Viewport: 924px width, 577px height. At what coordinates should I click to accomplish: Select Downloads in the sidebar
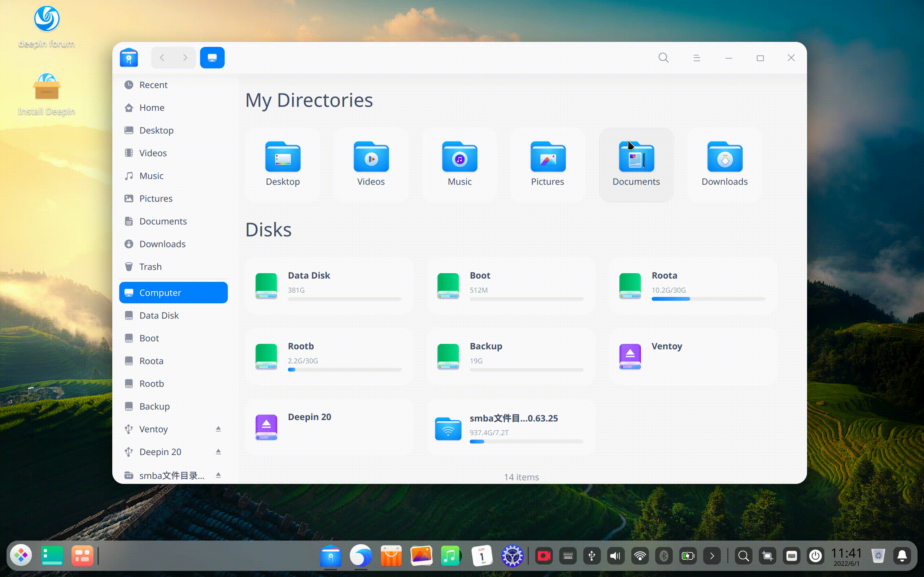click(x=173, y=244)
